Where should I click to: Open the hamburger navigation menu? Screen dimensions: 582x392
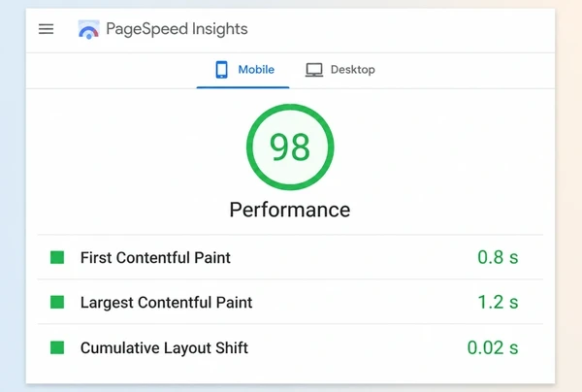(46, 29)
